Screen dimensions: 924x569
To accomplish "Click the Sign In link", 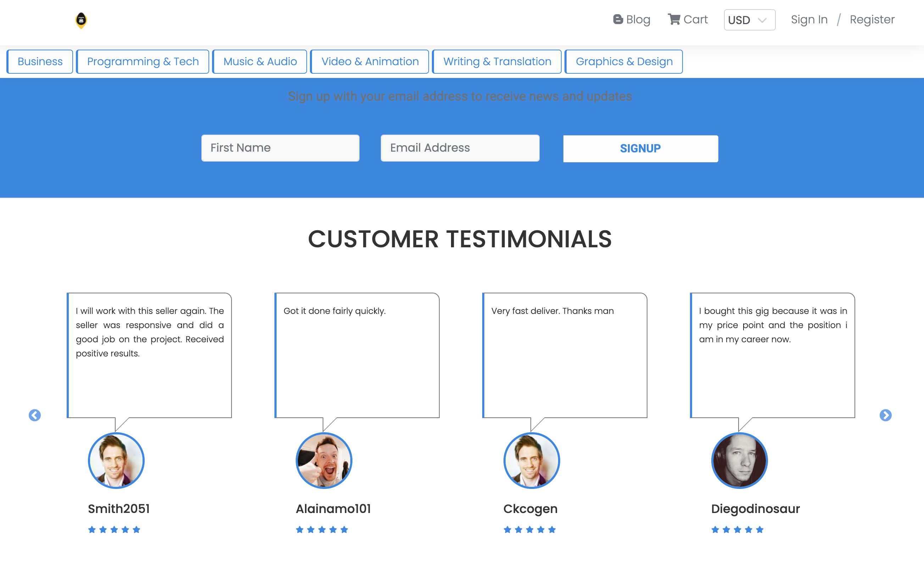I will [x=809, y=19].
